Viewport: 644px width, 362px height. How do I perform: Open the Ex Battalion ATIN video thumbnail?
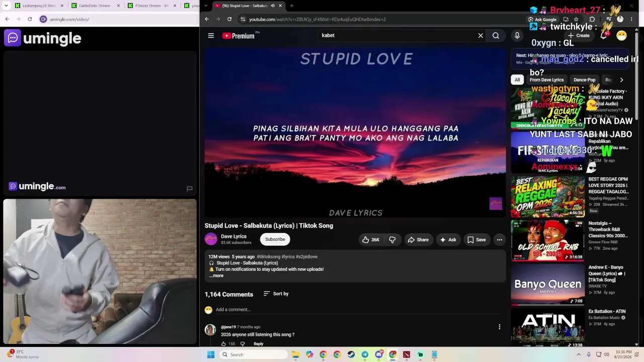547,328
